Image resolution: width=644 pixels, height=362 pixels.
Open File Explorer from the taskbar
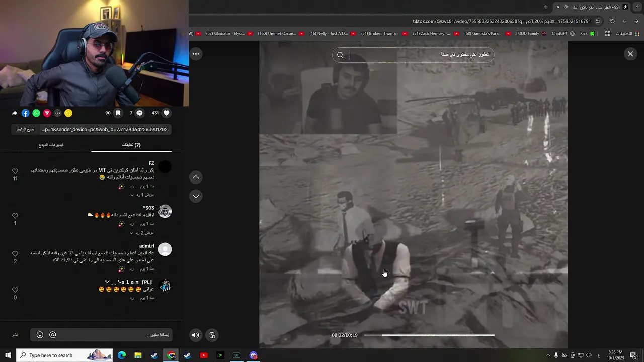138,355
